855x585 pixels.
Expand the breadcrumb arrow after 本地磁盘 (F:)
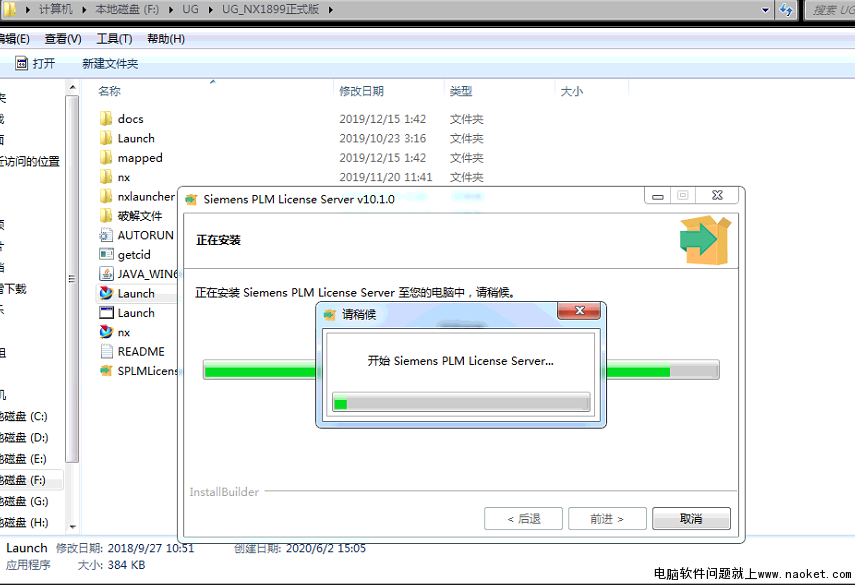point(171,9)
